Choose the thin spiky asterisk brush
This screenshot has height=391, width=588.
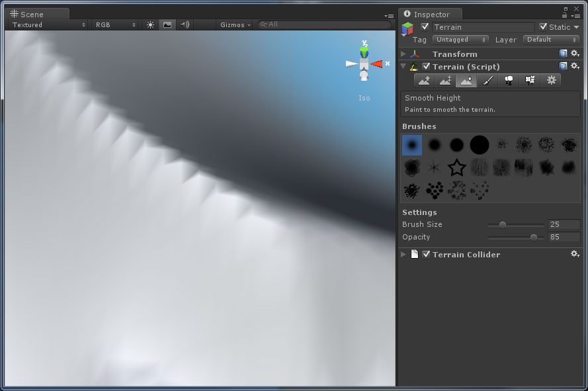click(435, 167)
